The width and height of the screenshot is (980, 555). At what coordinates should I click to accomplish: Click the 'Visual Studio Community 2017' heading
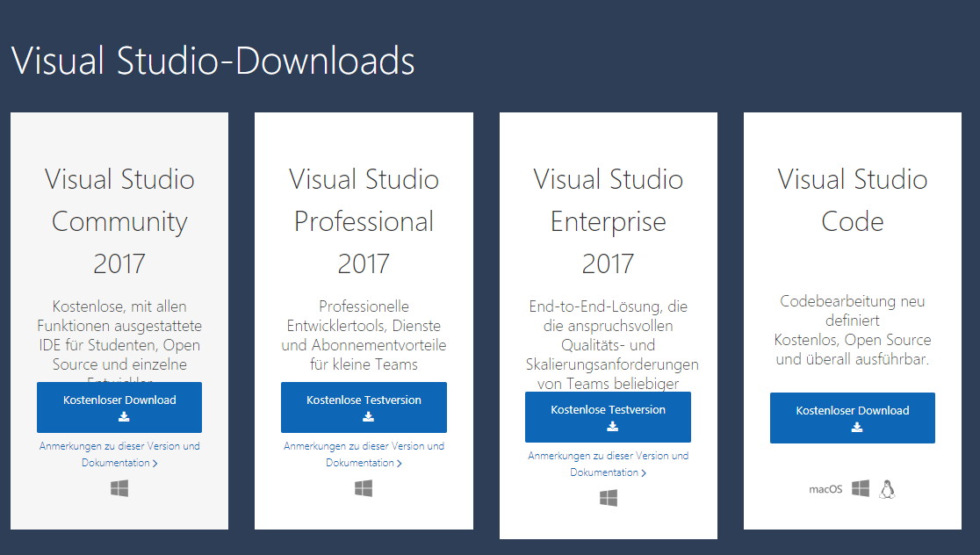119,221
